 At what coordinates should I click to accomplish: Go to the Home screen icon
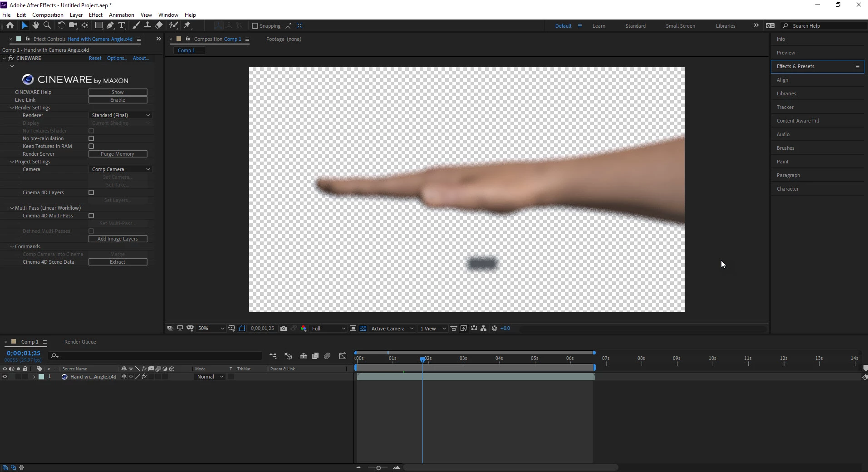pyautogui.click(x=10, y=25)
